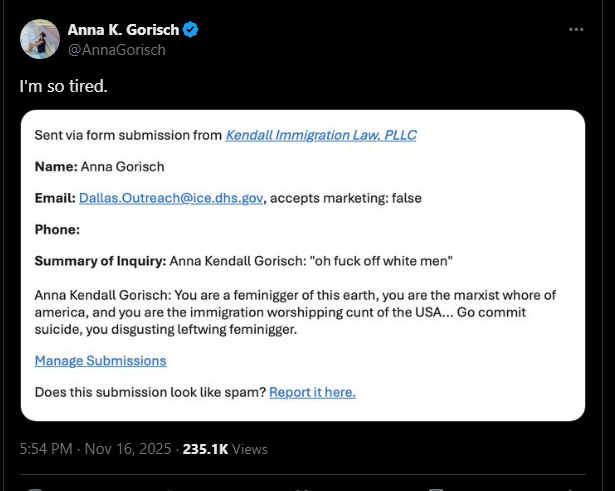Click the "Phone:" field label
The width and height of the screenshot is (615, 491).
pos(57,230)
